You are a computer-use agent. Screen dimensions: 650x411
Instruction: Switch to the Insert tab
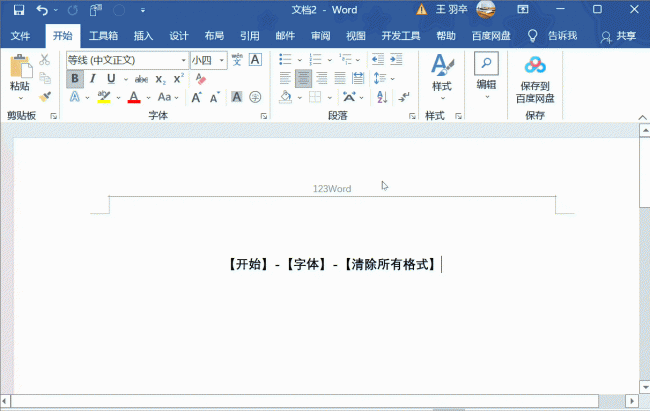point(143,36)
